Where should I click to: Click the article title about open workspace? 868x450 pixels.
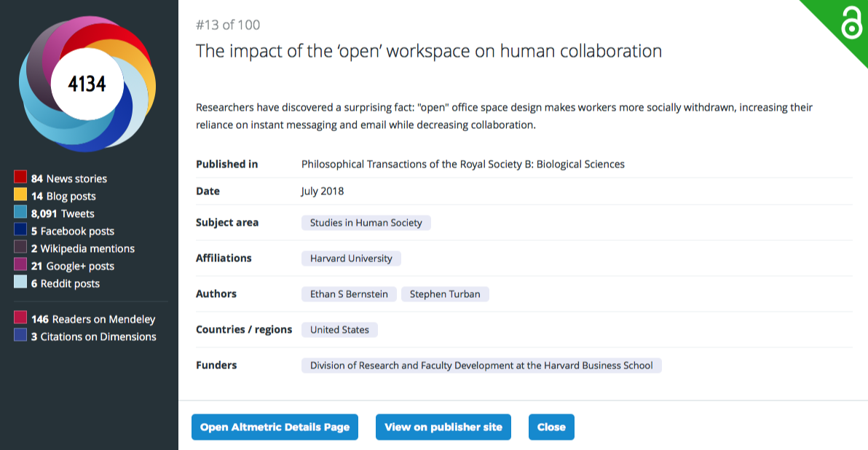(x=429, y=51)
